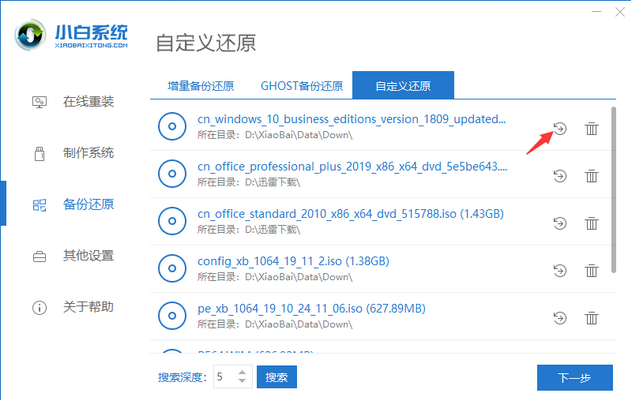This screenshot has width=633, height=400.
Task: Click restore icon for Office Standard 2010 ISO
Action: coord(560,222)
